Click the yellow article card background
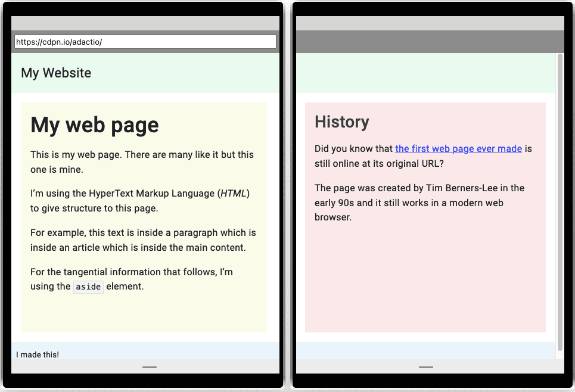This screenshot has height=392, width=575. tap(143, 316)
